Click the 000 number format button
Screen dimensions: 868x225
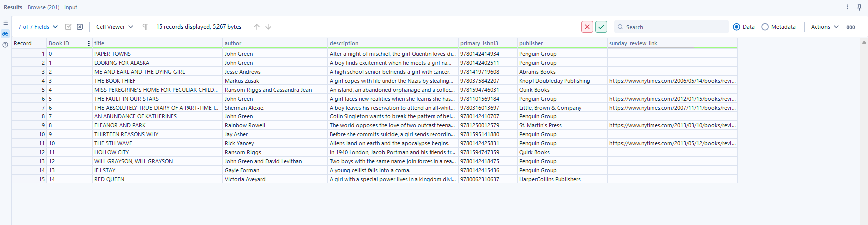(x=851, y=27)
